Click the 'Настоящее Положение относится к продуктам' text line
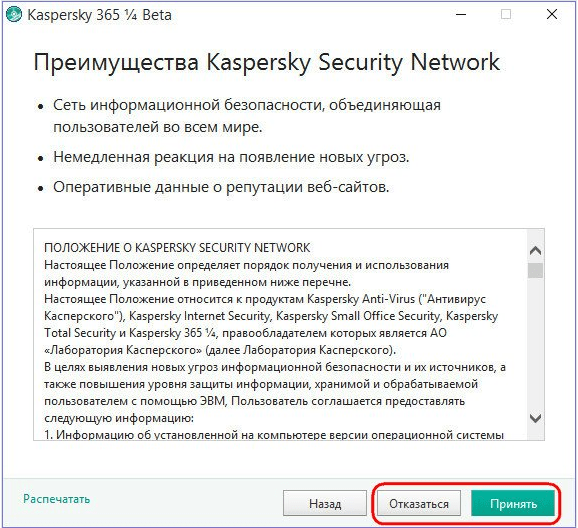 (265, 299)
